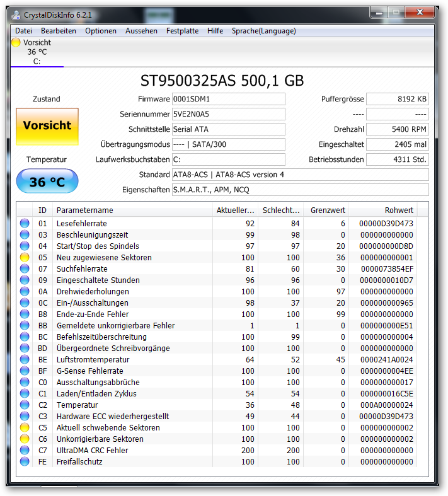Click the blue status icon for Laden/Entladen Zyklus
This screenshot has height=496, width=448.
pyautogui.click(x=25, y=393)
